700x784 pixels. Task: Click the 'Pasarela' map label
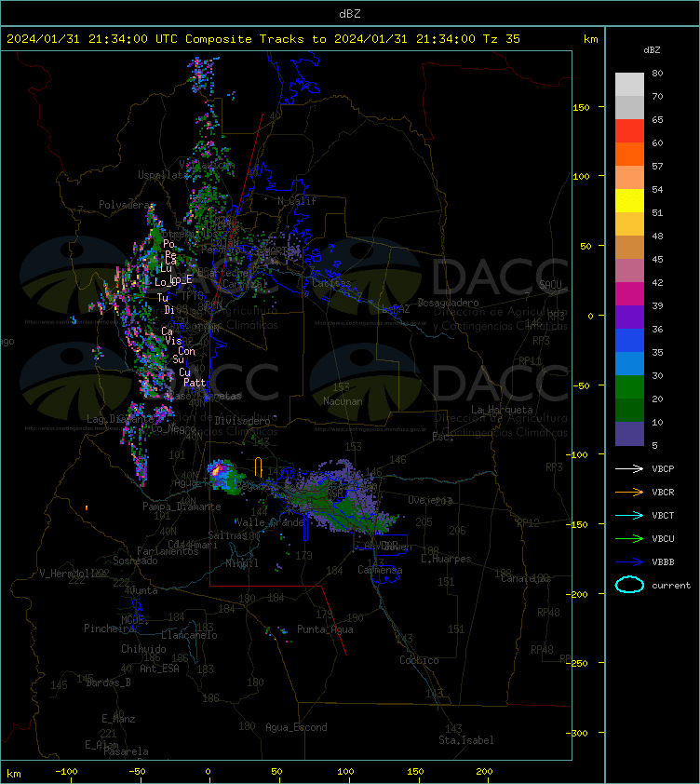126,751
